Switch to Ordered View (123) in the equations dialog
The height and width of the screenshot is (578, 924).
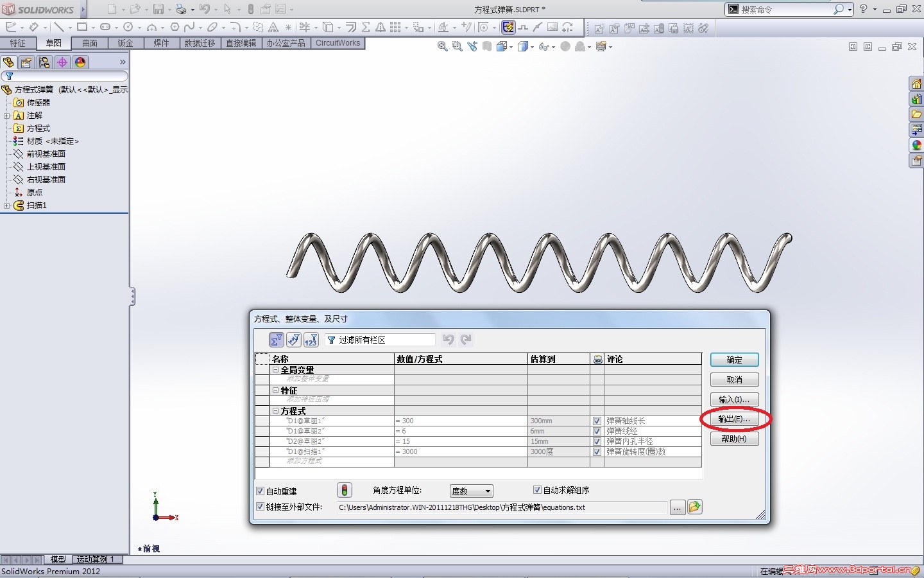tap(311, 340)
